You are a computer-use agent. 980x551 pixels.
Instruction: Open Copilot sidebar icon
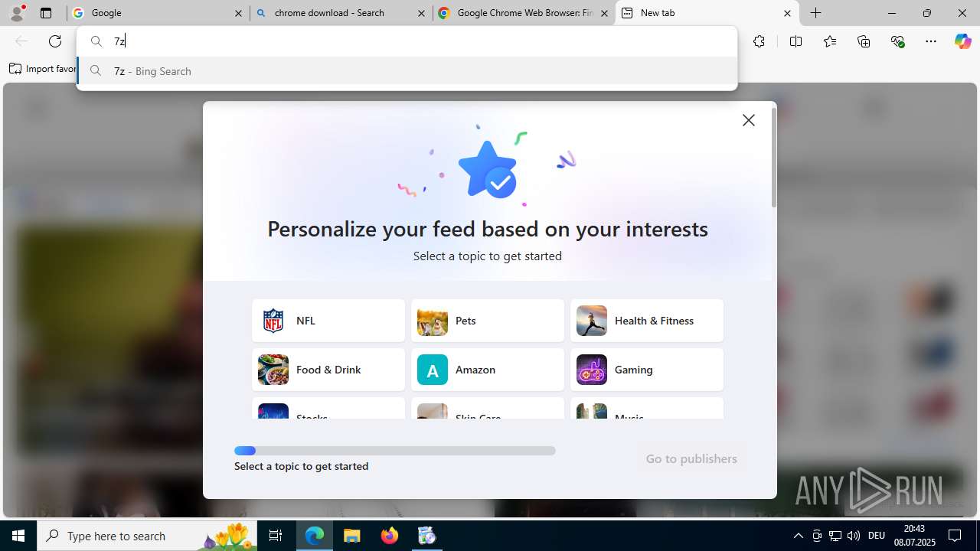[x=962, y=41]
